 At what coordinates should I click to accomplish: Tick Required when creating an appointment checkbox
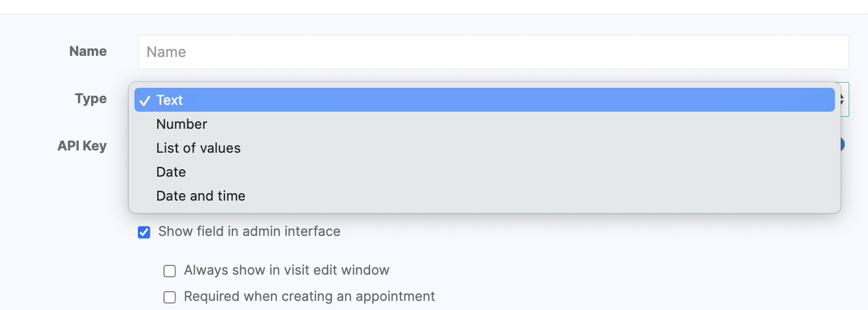pos(170,297)
